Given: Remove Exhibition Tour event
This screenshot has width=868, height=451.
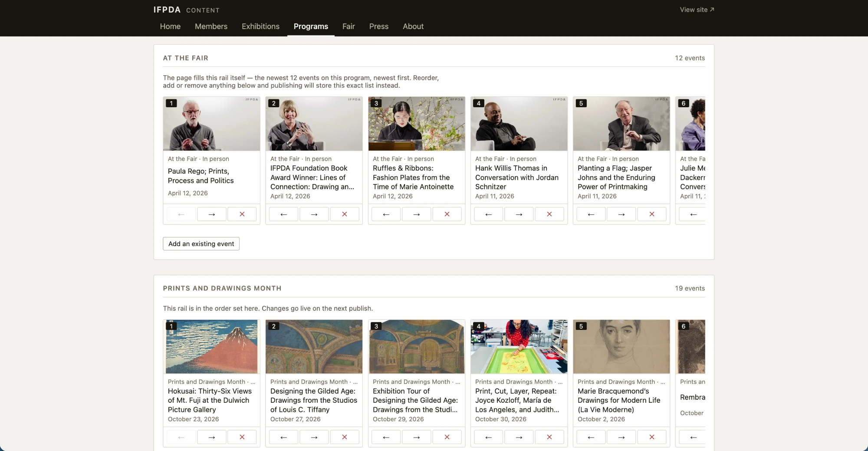Looking at the screenshot, I should tap(447, 437).
